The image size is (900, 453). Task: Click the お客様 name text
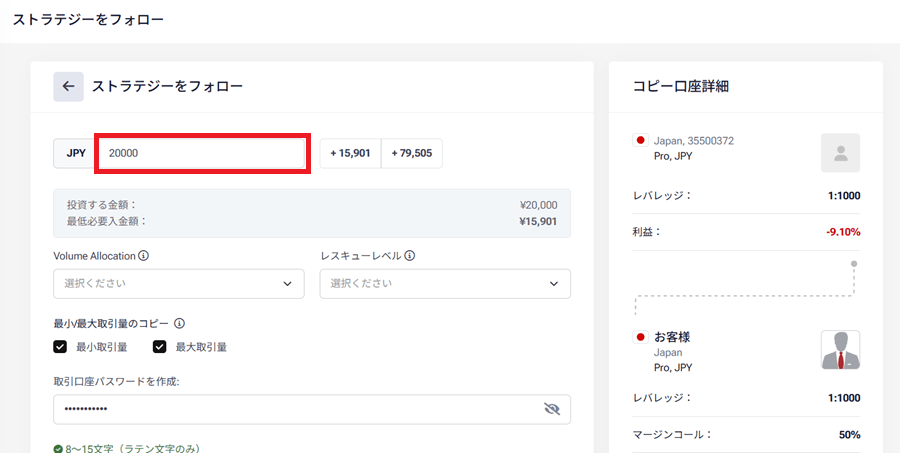click(672, 337)
